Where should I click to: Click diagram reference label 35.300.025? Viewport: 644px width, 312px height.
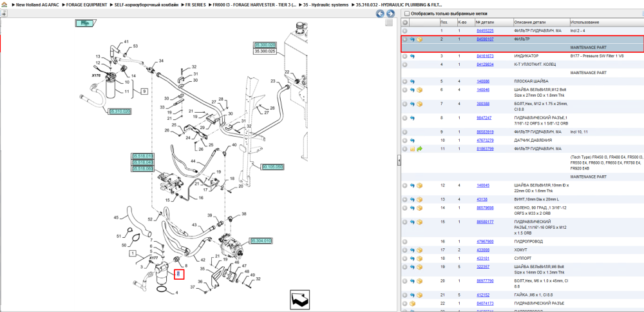point(265,52)
